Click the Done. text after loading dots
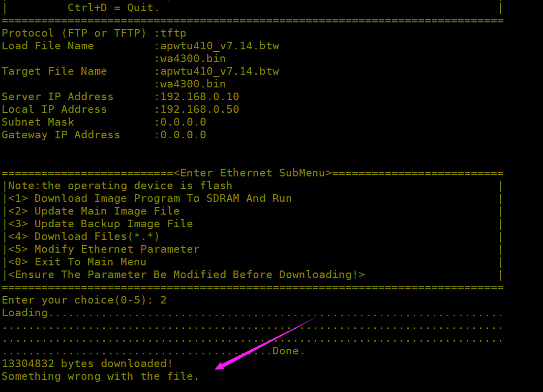Image resolution: width=543 pixels, height=392 pixels. [x=288, y=351]
